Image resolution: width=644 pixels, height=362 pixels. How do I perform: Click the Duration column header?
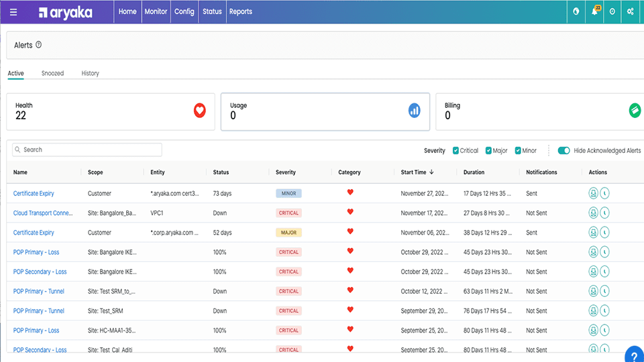[474, 172]
